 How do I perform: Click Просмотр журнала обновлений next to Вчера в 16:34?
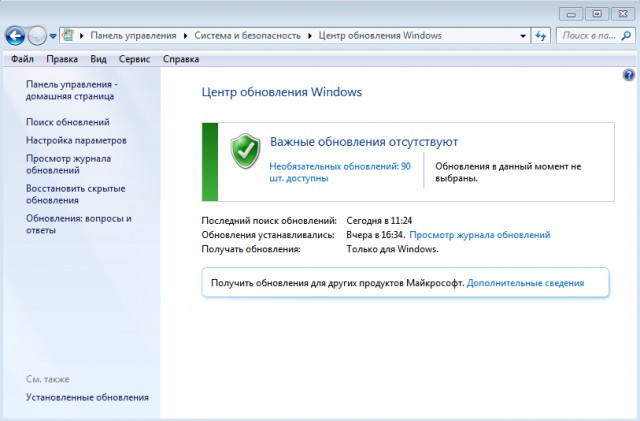(x=480, y=235)
